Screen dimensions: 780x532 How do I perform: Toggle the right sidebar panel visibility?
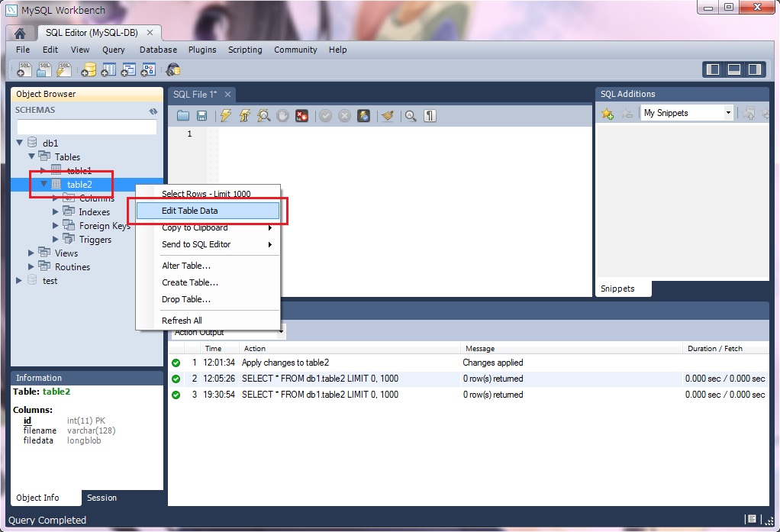(754, 69)
